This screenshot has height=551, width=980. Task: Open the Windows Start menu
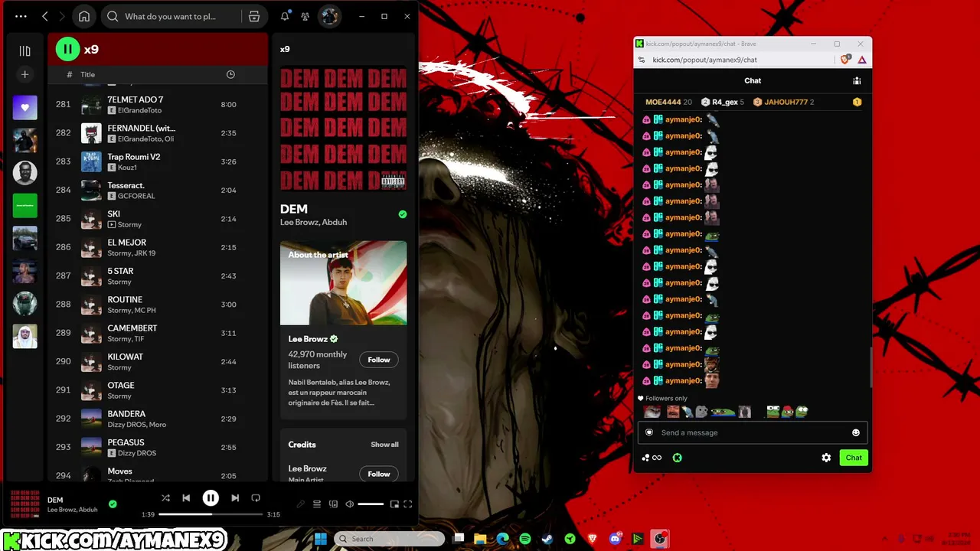coord(321,539)
